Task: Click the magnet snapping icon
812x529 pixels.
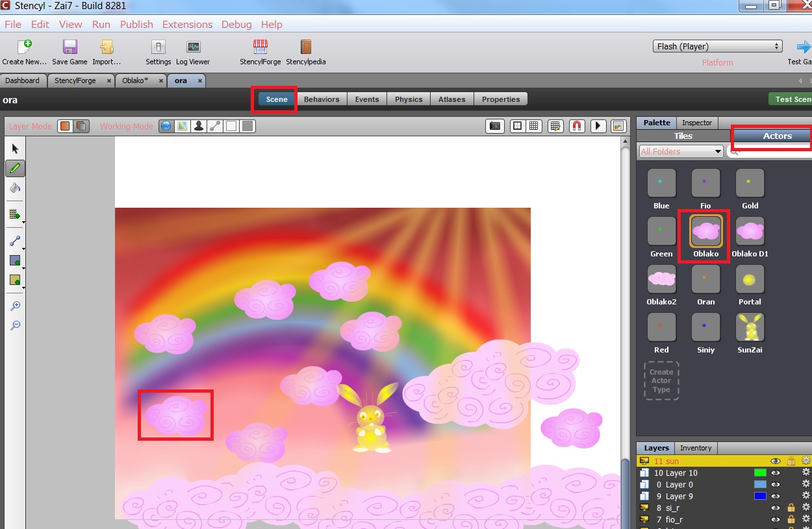Action: (x=576, y=126)
